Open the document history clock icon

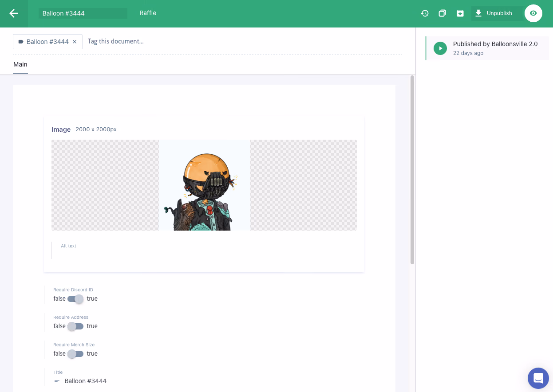[425, 13]
